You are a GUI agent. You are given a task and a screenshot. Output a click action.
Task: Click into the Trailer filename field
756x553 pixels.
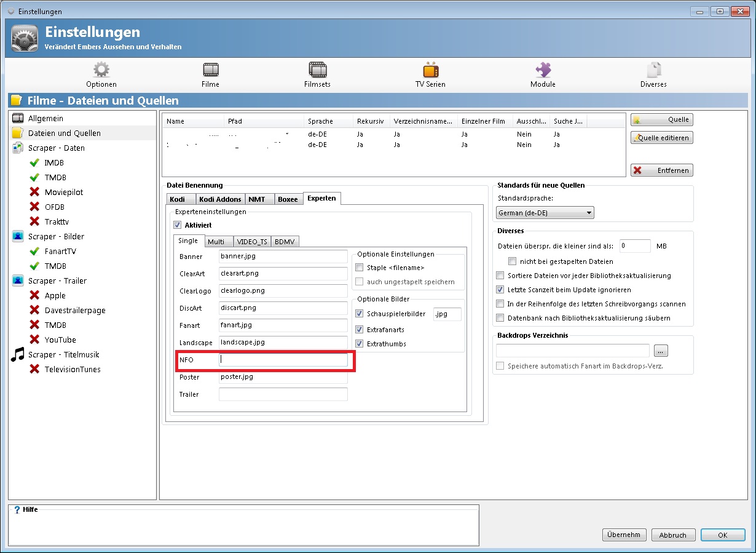tap(283, 394)
